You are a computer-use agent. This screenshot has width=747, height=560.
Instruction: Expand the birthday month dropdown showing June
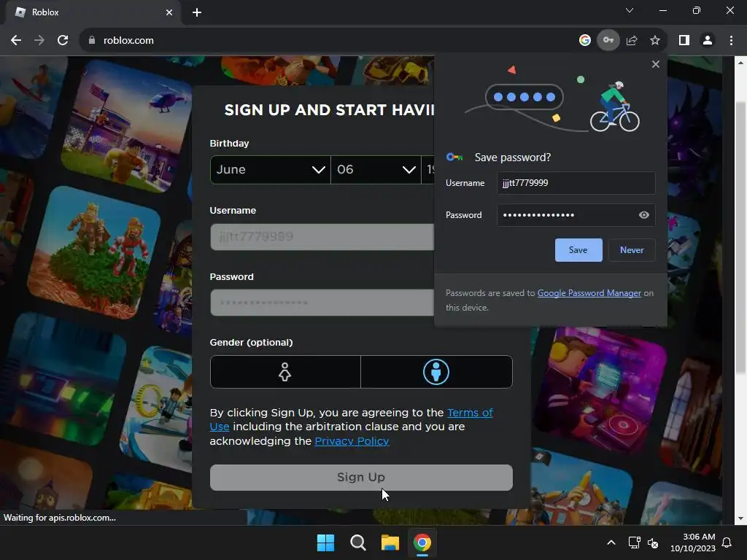pyautogui.click(x=270, y=169)
